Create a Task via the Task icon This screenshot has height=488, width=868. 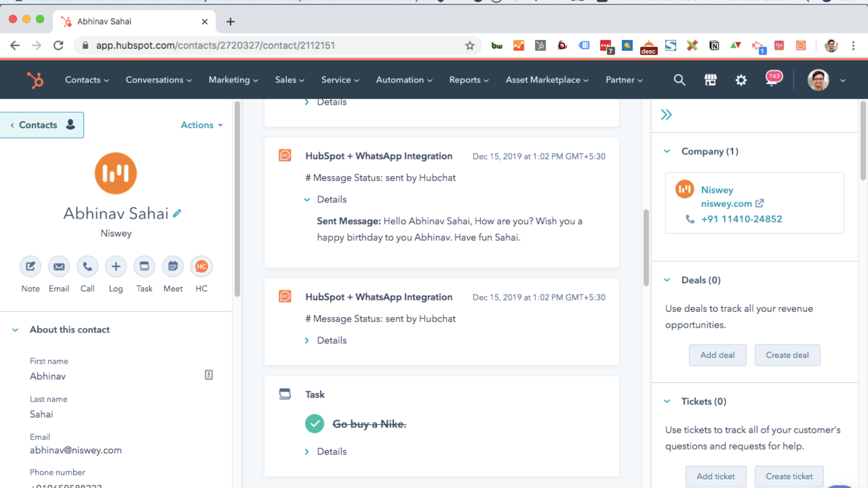tap(144, 266)
